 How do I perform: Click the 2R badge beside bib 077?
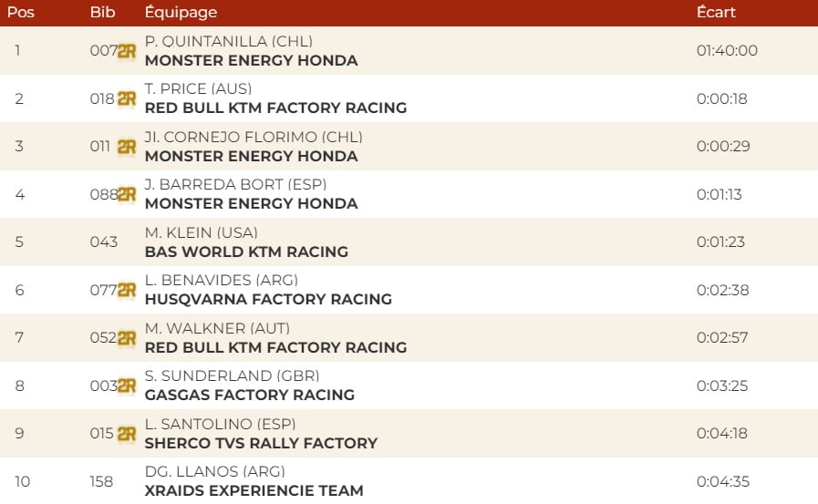[127, 290]
